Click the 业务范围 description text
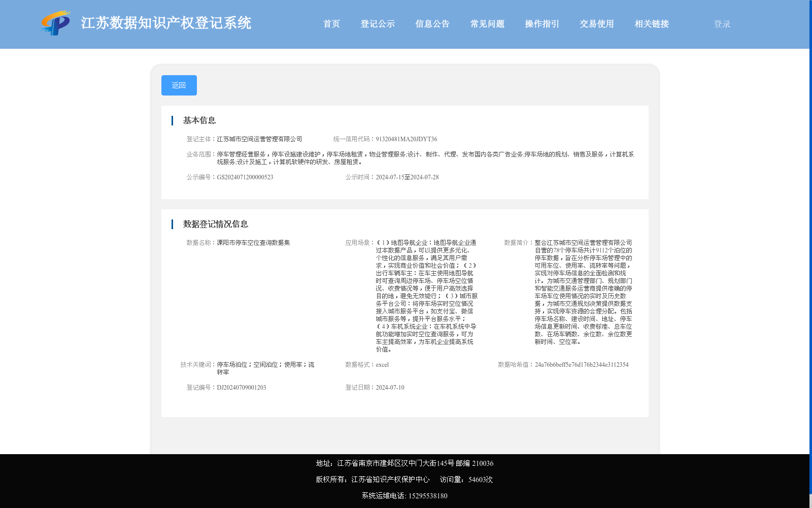812x508 pixels. 425,158
